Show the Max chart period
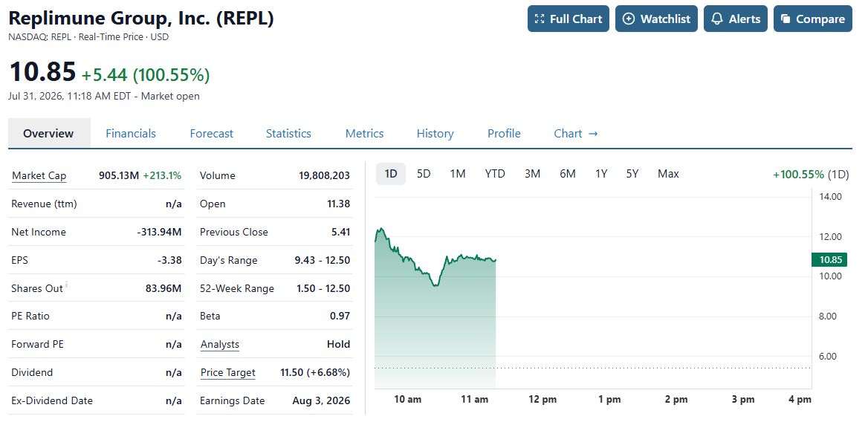Image resolution: width=868 pixels, height=422 pixels. [668, 174]
